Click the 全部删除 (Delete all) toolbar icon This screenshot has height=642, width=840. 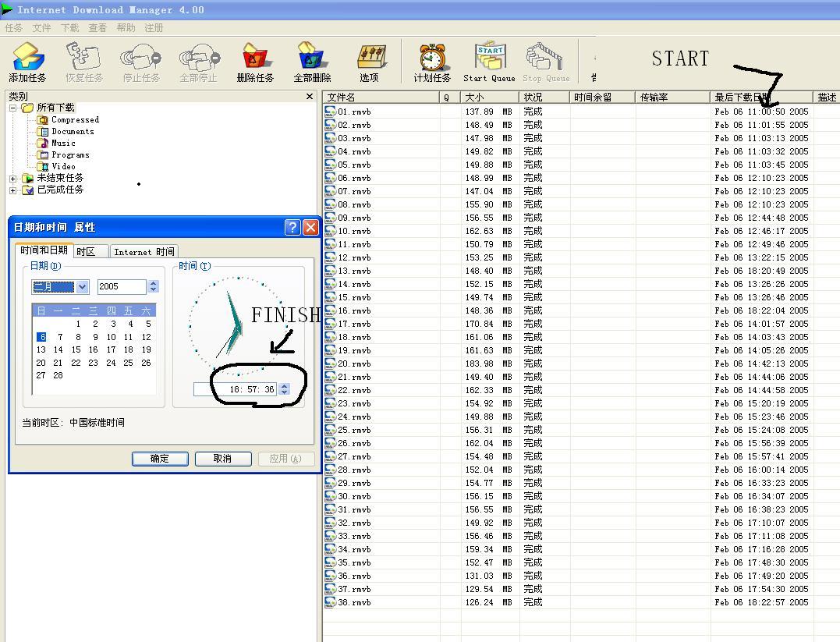tap(312, 62)
